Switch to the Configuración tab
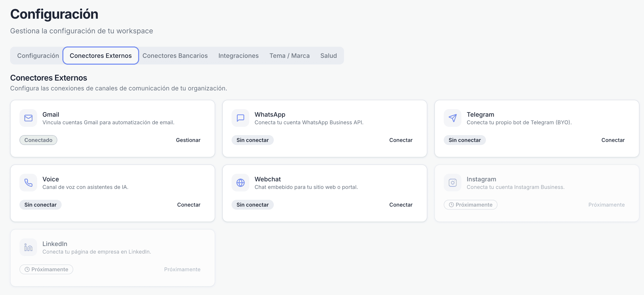The width and height of the screenshot is (644, 295). click(x=38, y=56)
